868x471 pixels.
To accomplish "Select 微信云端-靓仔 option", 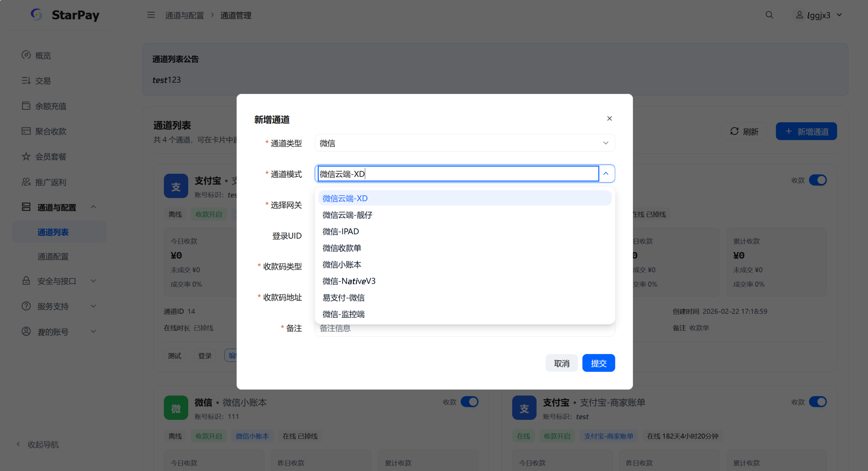I will pyautogui.click(x=465, y=215).
